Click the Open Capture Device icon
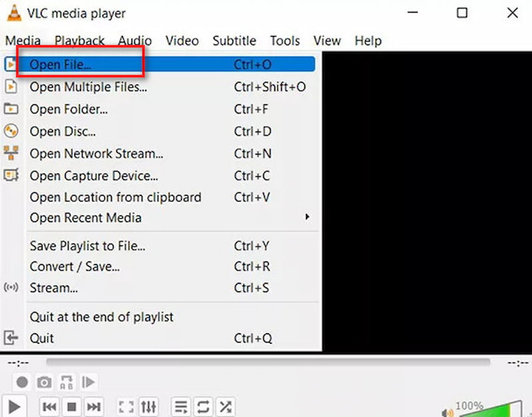This screenshot has width=532, height=417. pyautogui.click(x=11, y=176)
